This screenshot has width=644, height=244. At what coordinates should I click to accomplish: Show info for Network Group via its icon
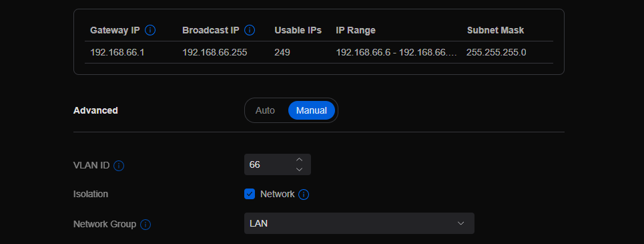pos(145,225)
